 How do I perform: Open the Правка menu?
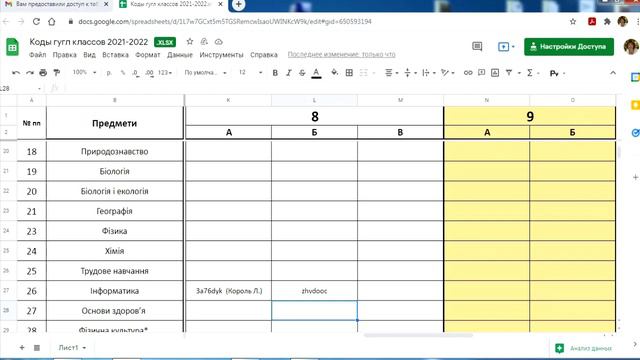[64, 55]
